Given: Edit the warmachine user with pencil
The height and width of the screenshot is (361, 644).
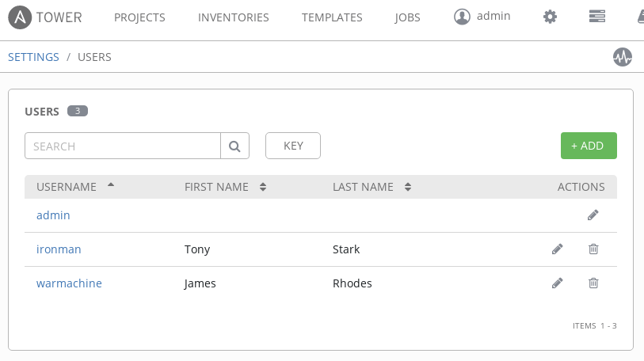Looking at the screenshot, I should coord(558,283).
